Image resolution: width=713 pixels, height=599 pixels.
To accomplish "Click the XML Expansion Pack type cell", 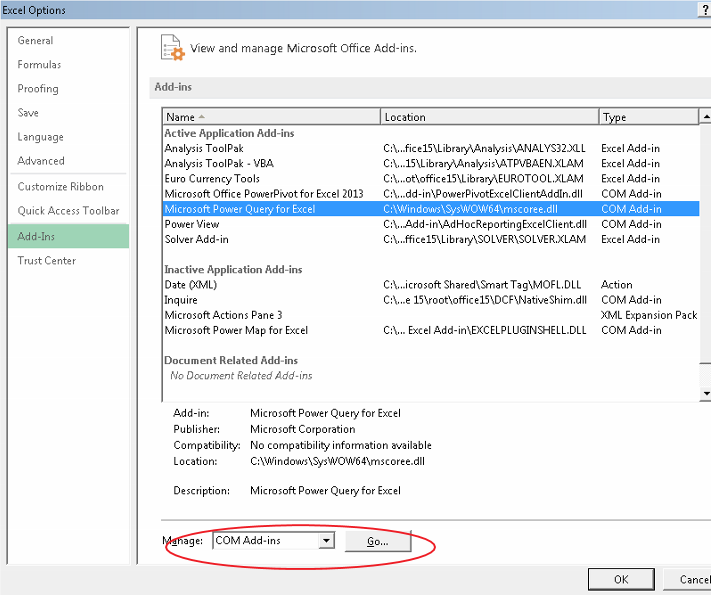I will tap(649, 315).
